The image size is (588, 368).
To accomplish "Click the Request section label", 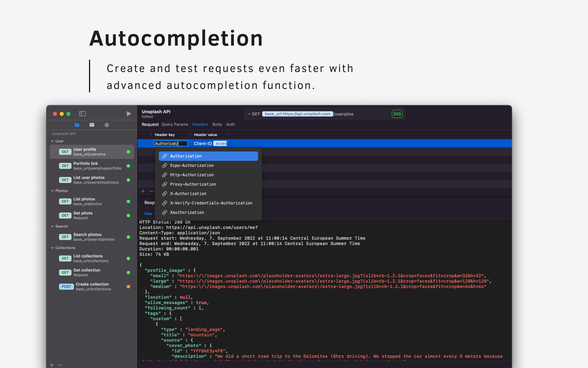I will [x=150, y=124].
